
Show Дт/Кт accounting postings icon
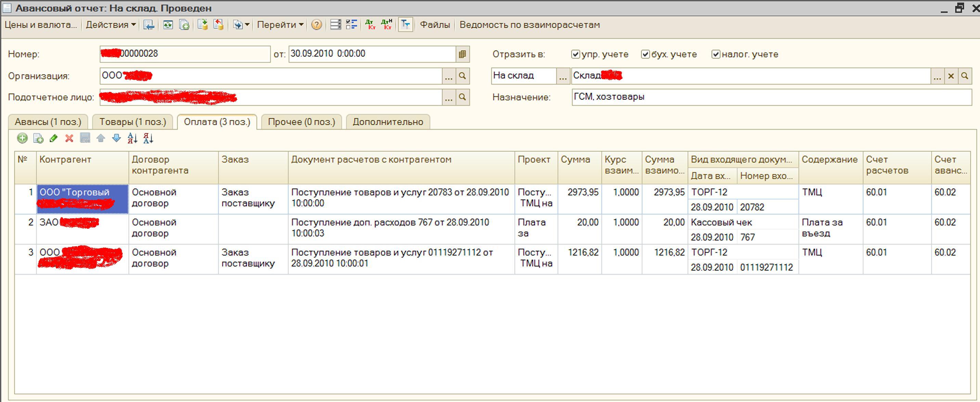(370, 25)
